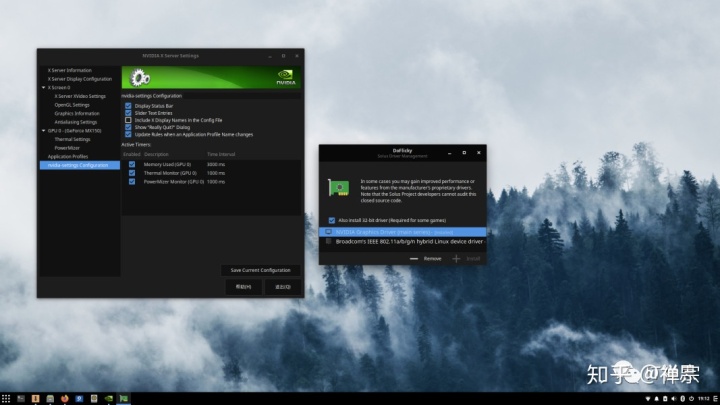
Task: Open the blue app icon in taskbar
Action: point(79,399)
